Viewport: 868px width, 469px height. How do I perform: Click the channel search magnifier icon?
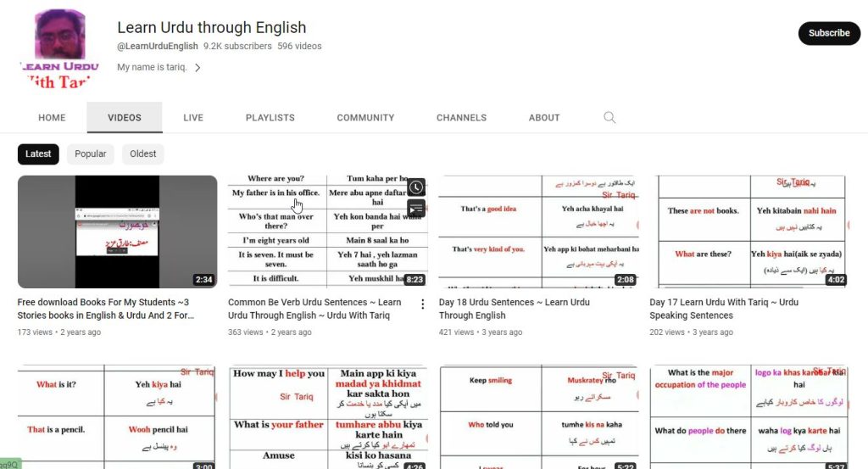pyautogui.click(x=609, y=118)
